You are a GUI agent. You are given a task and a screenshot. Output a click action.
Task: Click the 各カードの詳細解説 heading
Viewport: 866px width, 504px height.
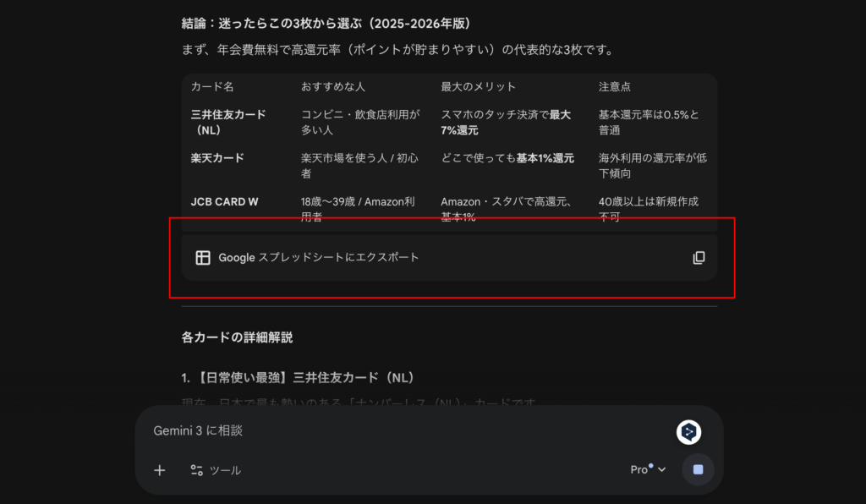[237, 337]
